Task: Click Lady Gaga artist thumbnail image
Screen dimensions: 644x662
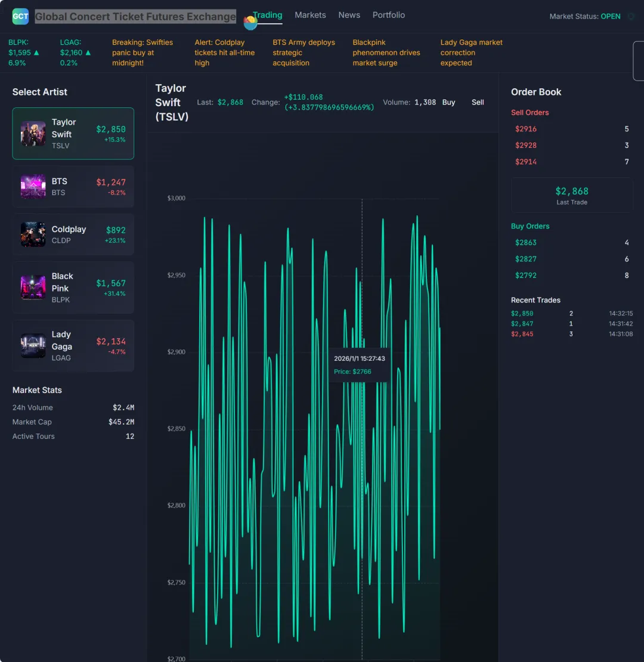Action: point(33,346)
